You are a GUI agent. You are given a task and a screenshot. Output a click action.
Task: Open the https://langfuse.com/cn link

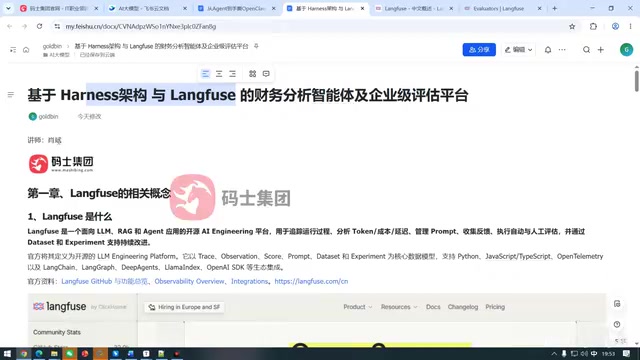click(311, 281)
